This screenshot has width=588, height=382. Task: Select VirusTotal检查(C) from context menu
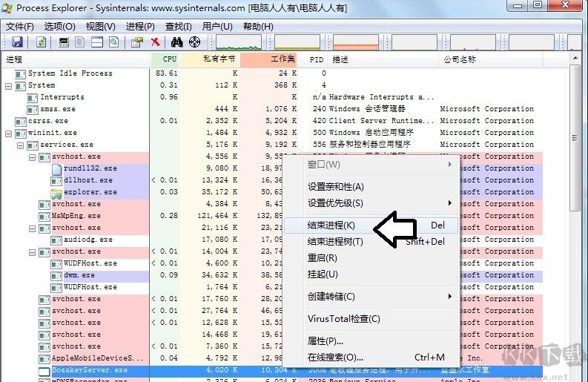(x=371, y=319)
